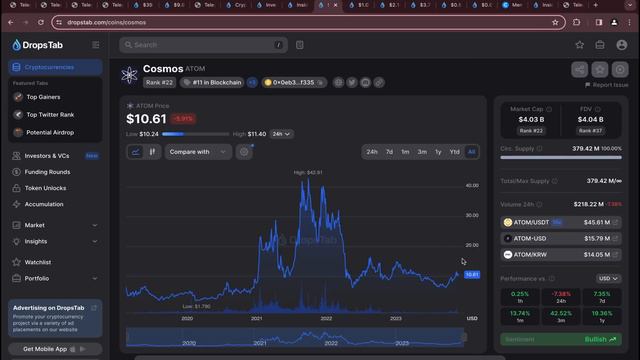Image resolution: width=640 pixels, height=360 pixels.
Task: Bookmark this page with the browser star
Action: (555, 22)
